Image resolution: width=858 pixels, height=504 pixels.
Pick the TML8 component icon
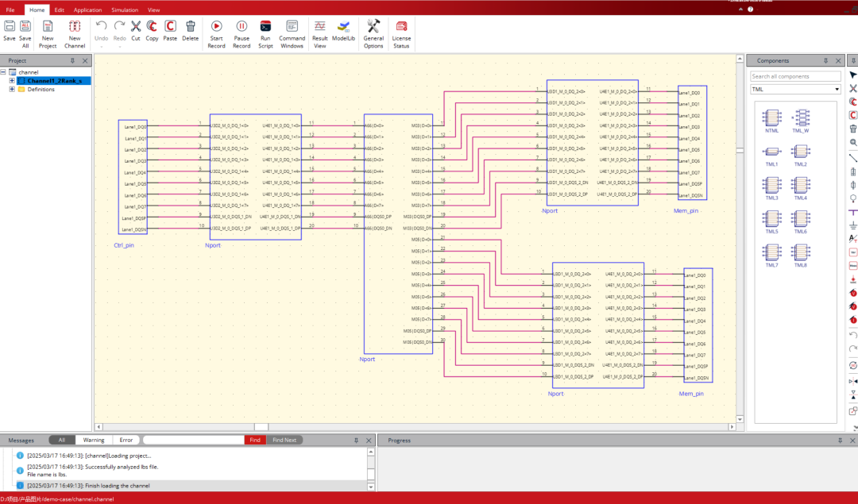[801, 252]
